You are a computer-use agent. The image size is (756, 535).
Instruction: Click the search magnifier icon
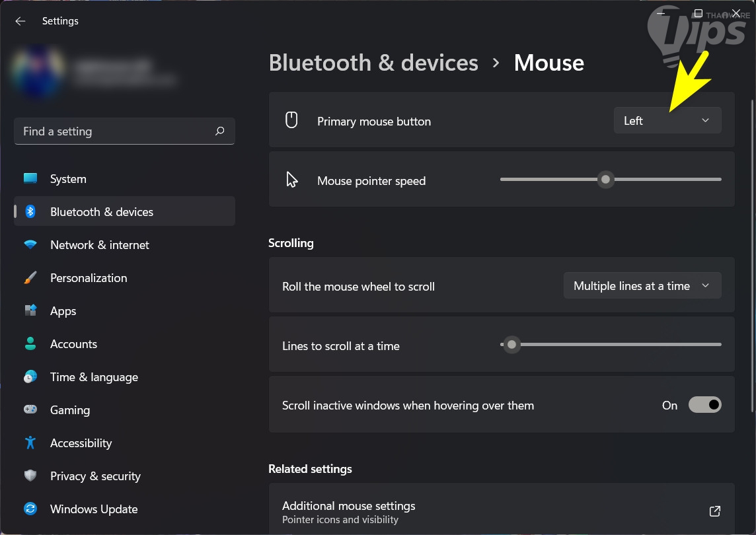click(x=220, y=131)
